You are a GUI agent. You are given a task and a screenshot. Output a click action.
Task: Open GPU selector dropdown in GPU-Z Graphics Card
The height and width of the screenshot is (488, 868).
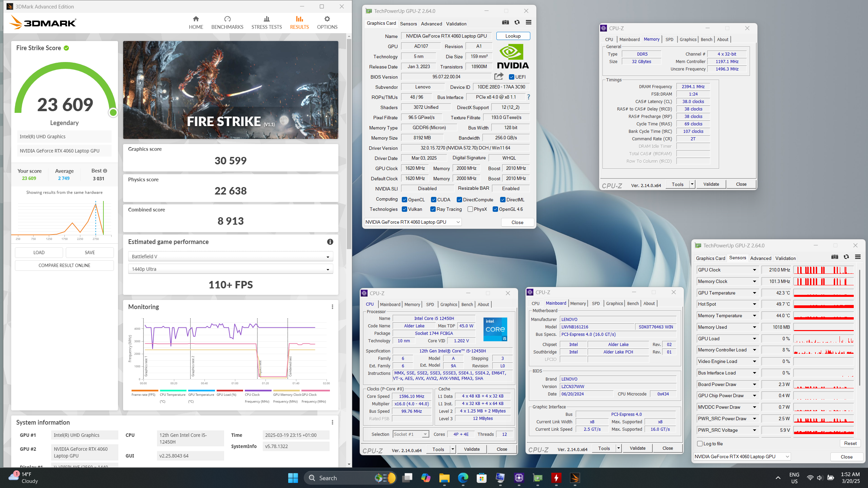coord(413,222)
